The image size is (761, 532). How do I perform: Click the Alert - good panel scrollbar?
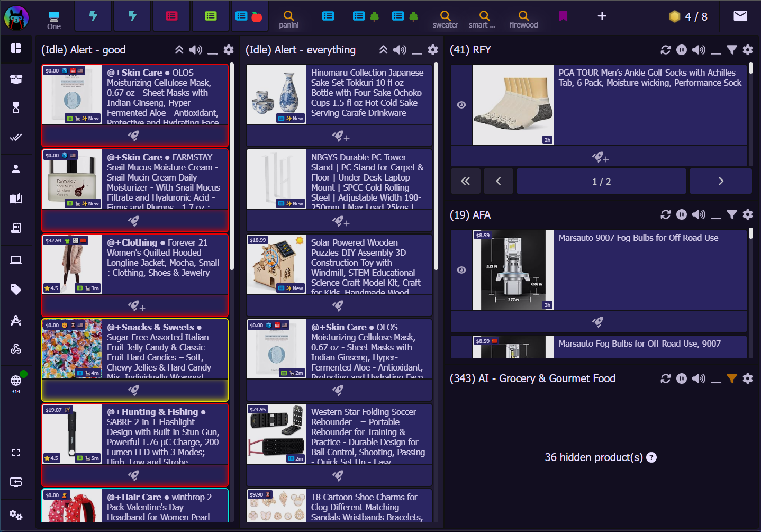click(x=232, y=167)
